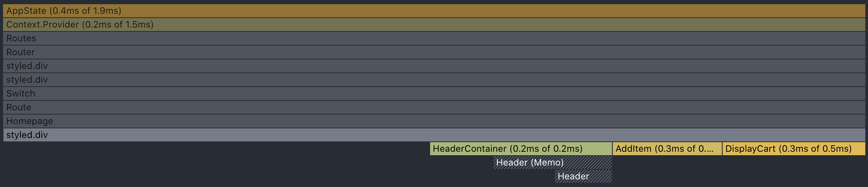Click the bar showing 0.2ms of 0.2ms
The width and height of the screenshot is (868, 187).
click(x=521, y=149)
